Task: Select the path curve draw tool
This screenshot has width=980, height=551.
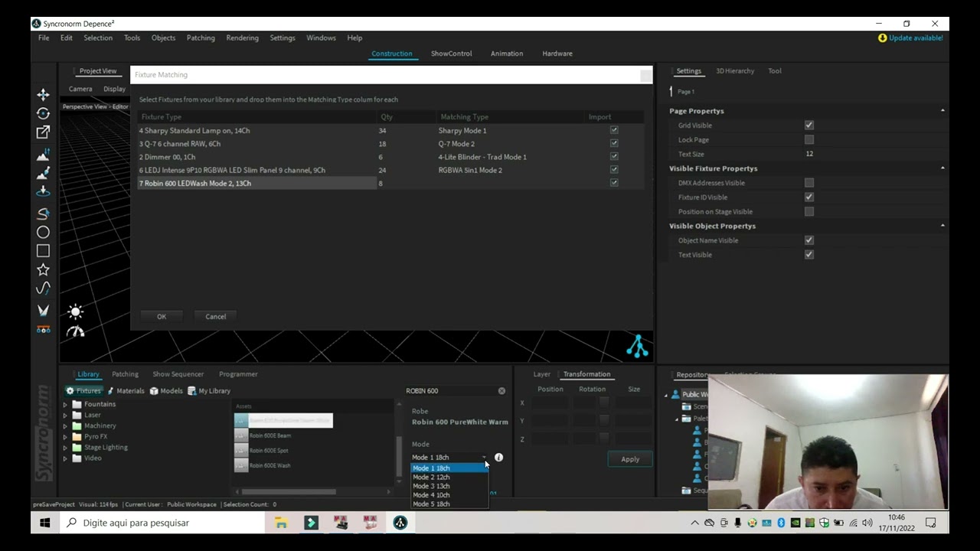Action: pos(43,214)
